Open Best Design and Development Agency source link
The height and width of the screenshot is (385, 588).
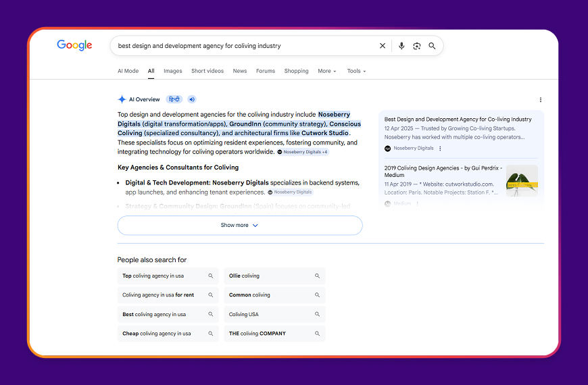[458, 119]
